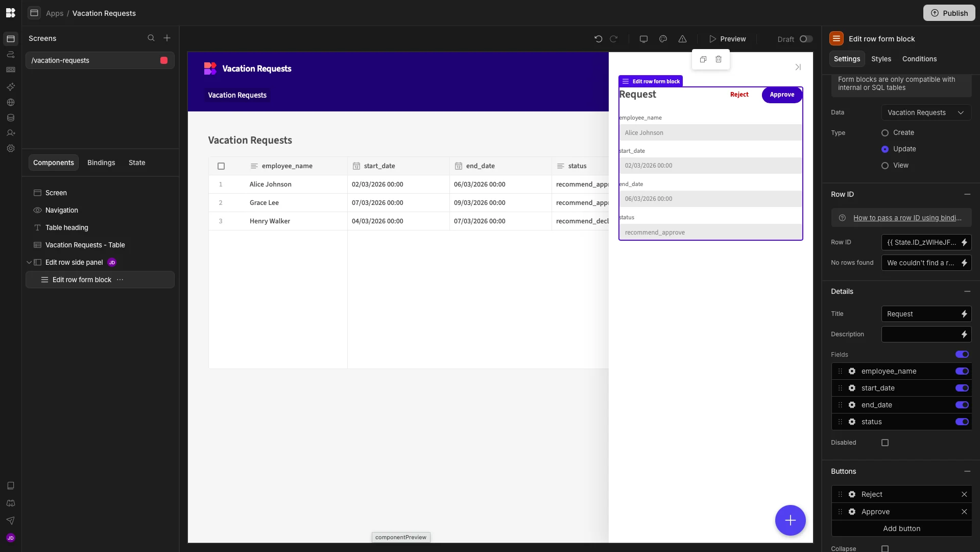
Task: Close the side panel with arrow icon
Action: pyautogui.click(x=798, y=67)
